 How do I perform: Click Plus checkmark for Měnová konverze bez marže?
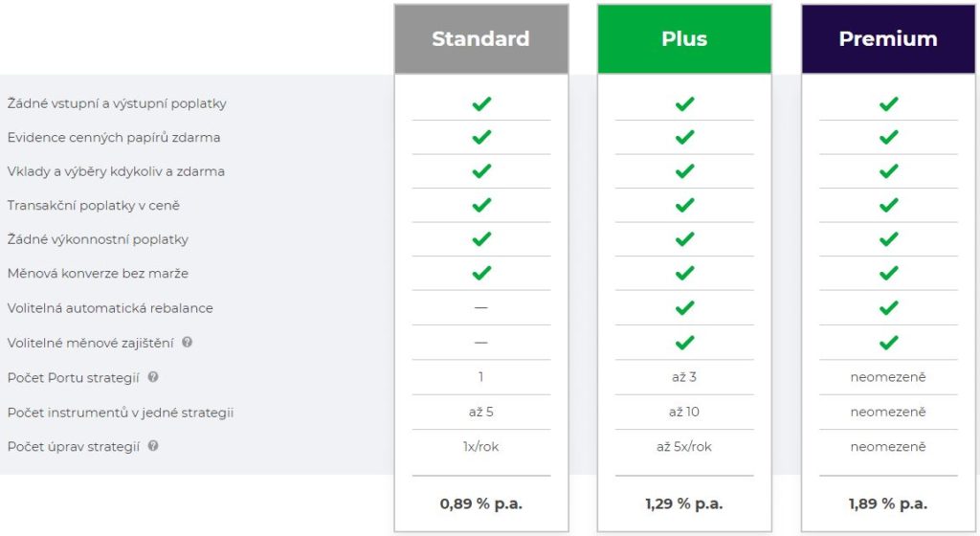click(x=684, y=273)
